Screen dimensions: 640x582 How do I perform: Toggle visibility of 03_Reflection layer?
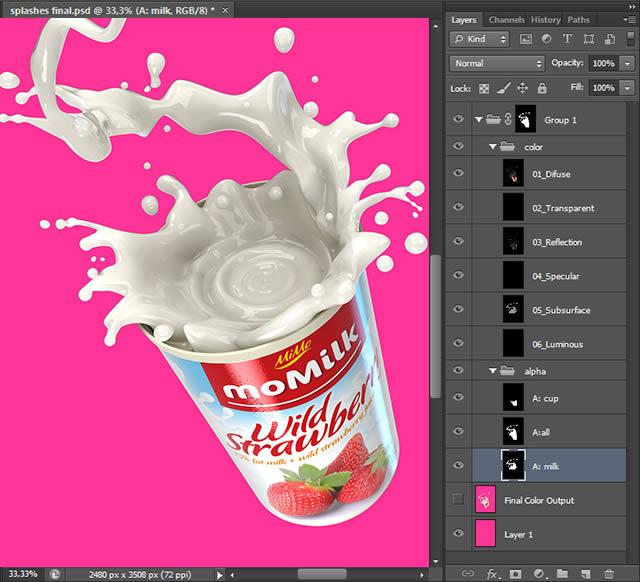[458, 241]
